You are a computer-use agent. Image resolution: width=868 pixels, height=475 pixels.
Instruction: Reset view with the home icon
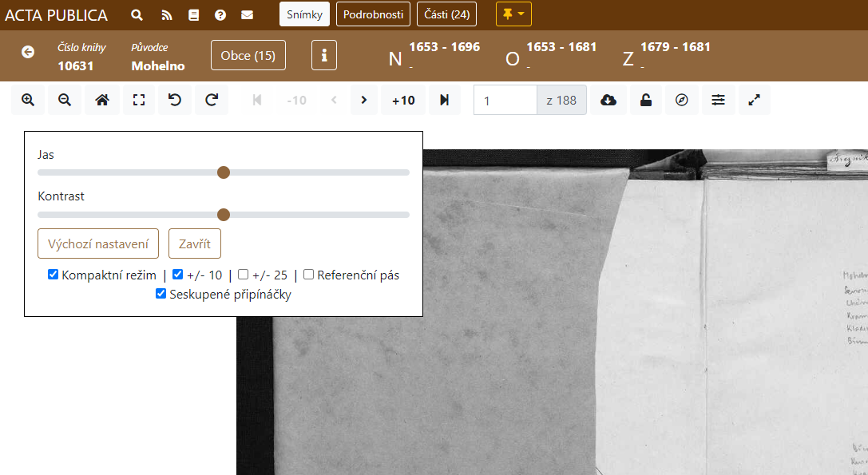[101, 100]
